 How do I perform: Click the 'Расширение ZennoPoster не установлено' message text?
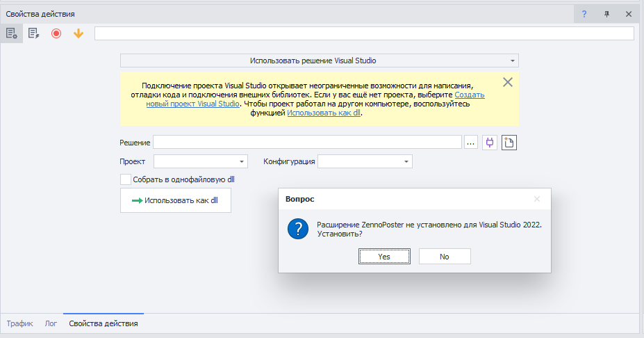429,229
